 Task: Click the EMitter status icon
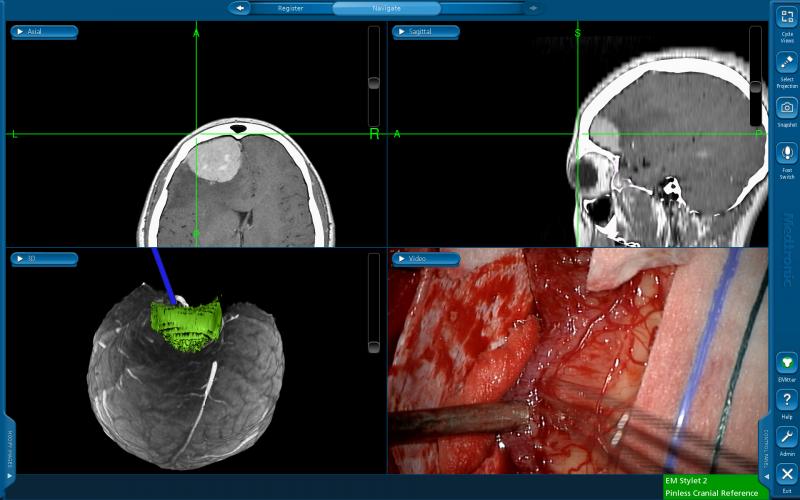(786, 363)
